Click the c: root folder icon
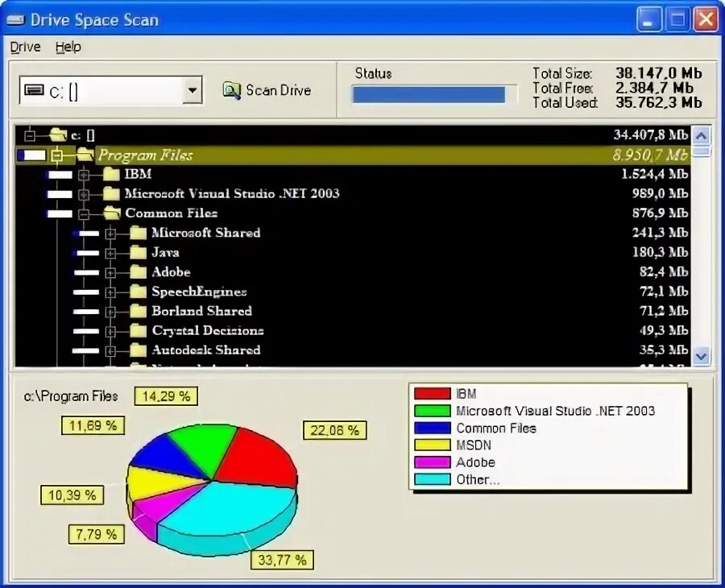This screenshot has width=725, height=588. 58,135
